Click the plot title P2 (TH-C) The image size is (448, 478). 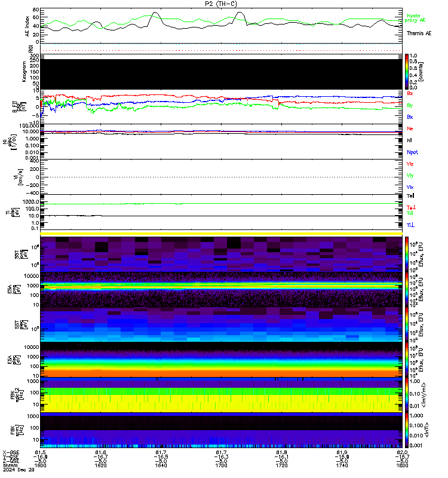[220, 4]
